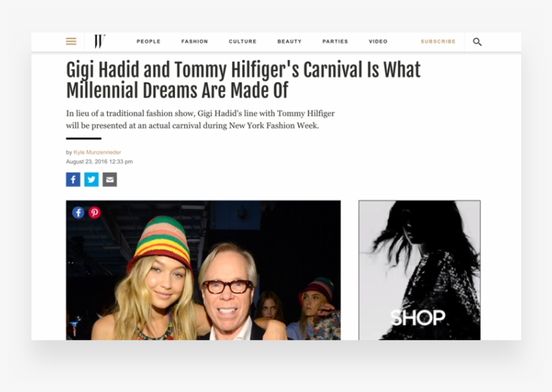Navigate to the Culture section

[x=242, y=42]
